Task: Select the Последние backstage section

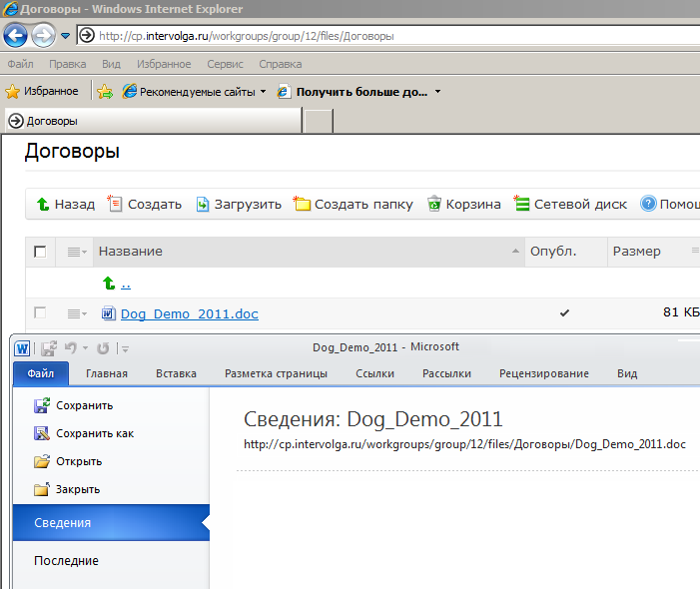Action: (67, 560)
